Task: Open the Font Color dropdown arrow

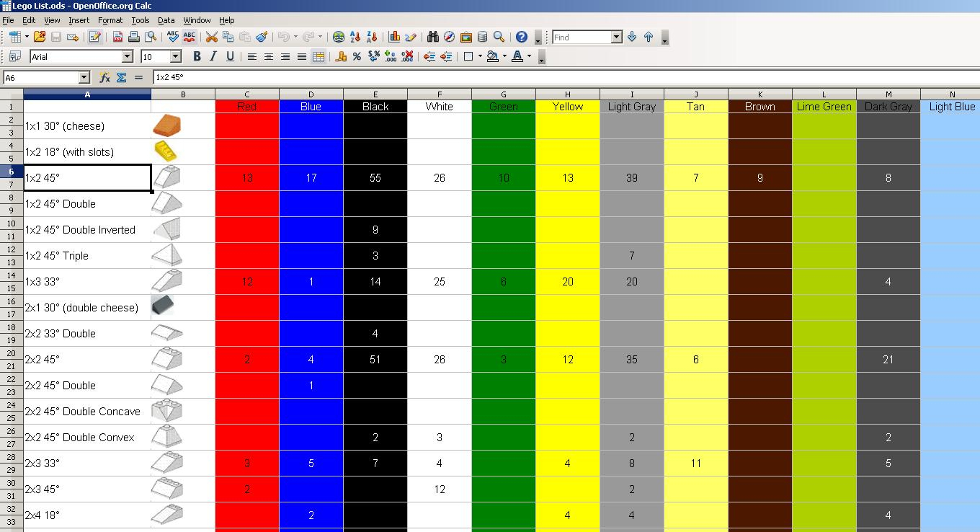Action: (529, 56)
